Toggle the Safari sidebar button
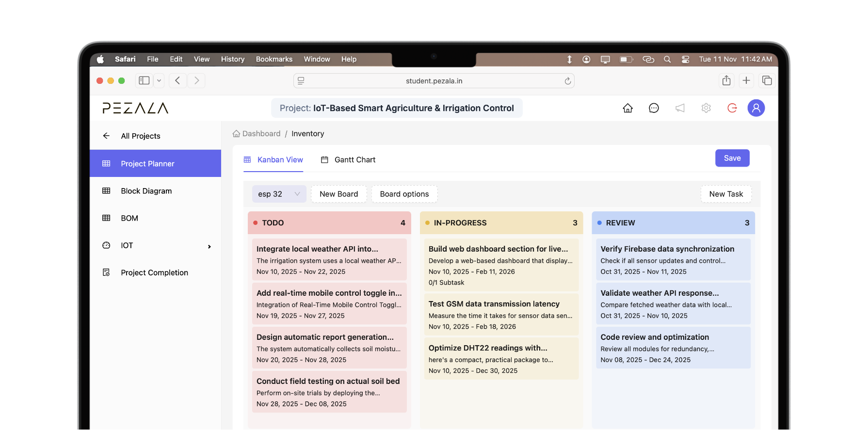 (x=144, y=80)
